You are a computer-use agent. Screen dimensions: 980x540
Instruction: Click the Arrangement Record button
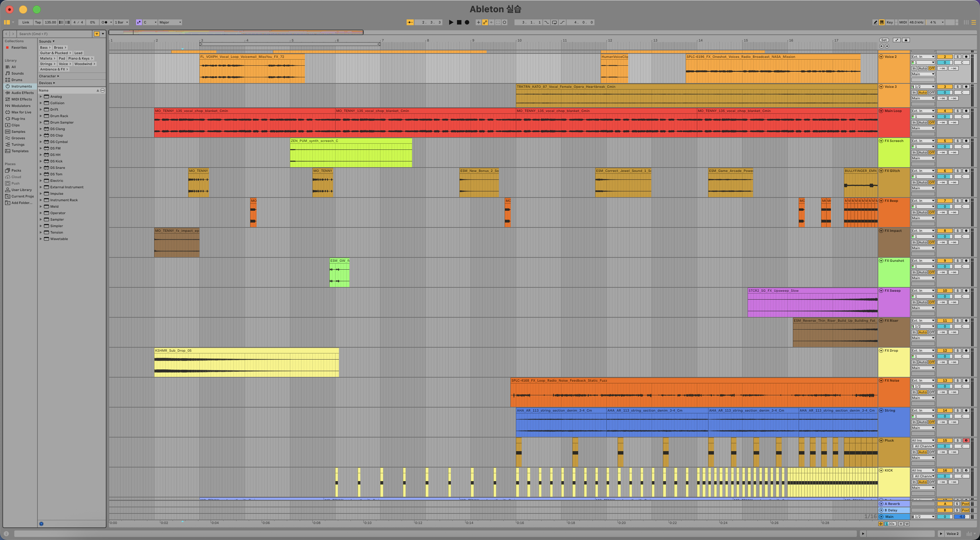pos(467,22)
